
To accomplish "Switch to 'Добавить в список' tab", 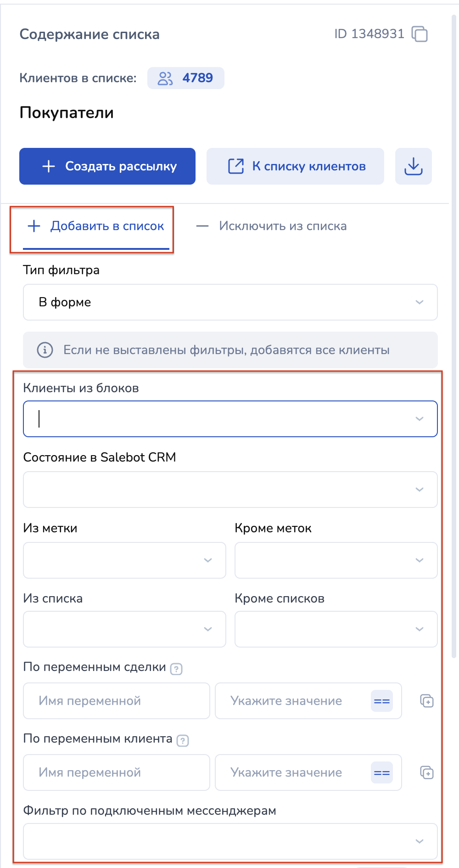I will [96, 226].
